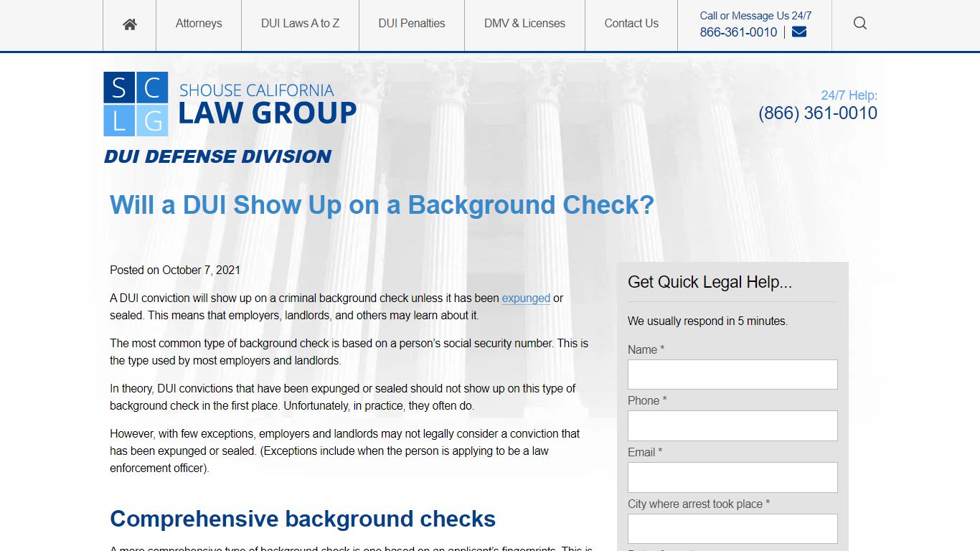Open the DMV & Licenses menu
This screenshot has width=980, height=551.
524,24
